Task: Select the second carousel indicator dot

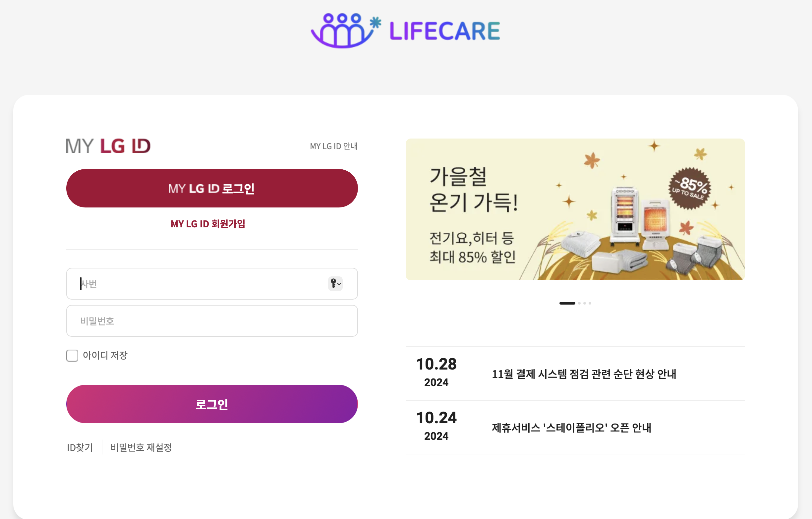Action: coord(579,303)
